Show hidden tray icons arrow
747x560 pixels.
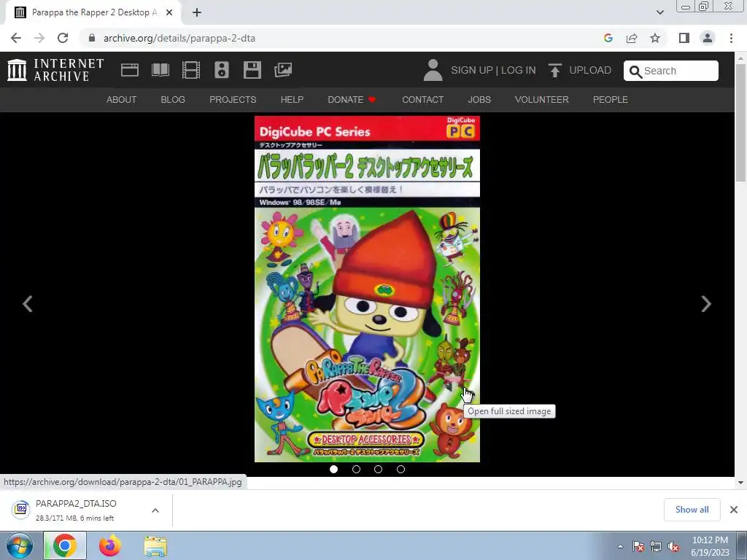[x=620, y=546]
